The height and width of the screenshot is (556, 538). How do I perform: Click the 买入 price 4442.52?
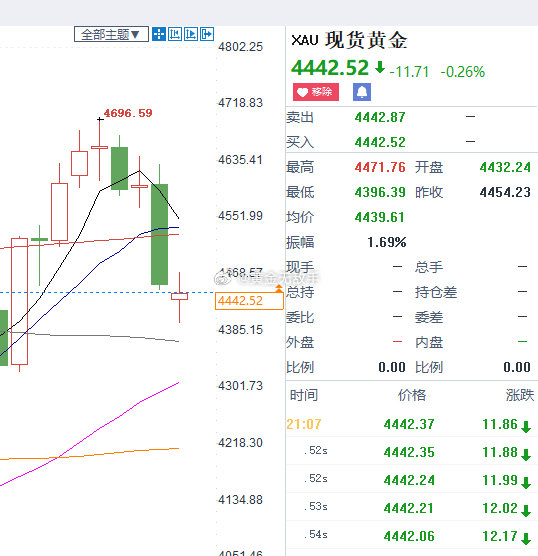click(x=380, y=142)
